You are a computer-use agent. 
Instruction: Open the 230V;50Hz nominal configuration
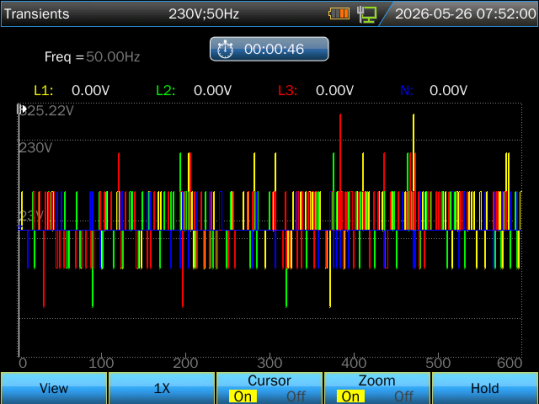204,14
